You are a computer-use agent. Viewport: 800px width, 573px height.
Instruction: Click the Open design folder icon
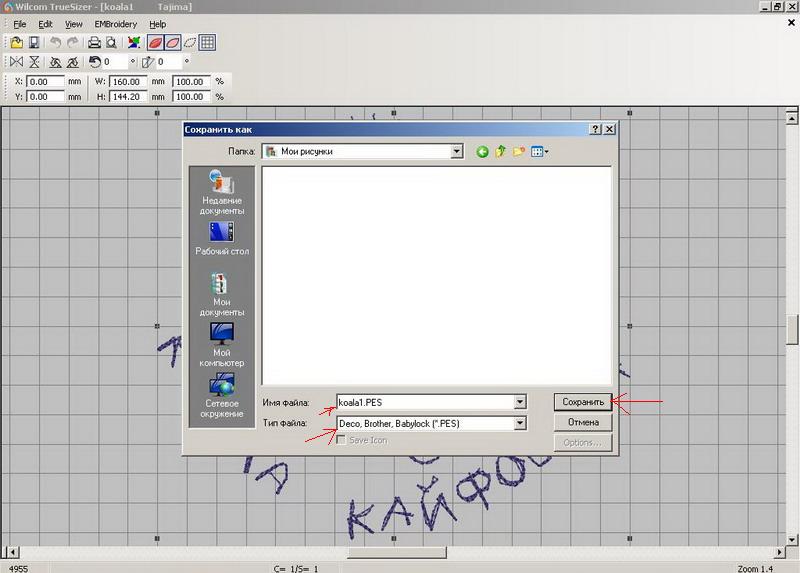click(x=16, y=43)
